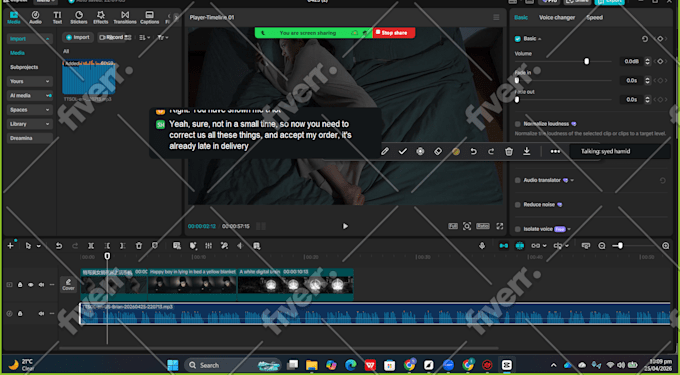The image size is (680, 375).
Task: Open the media filter dropdown
Action: pyautogui.click(x=163, y=38)
